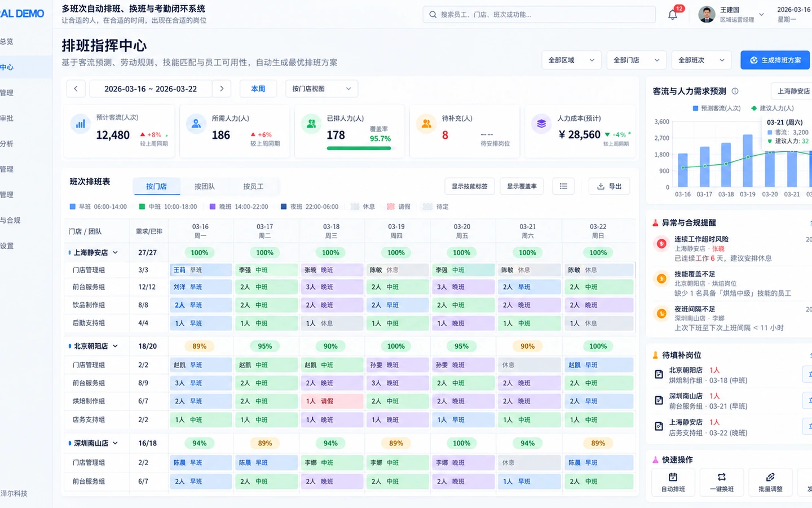Run 一键换班 quick action

(722, 482)
